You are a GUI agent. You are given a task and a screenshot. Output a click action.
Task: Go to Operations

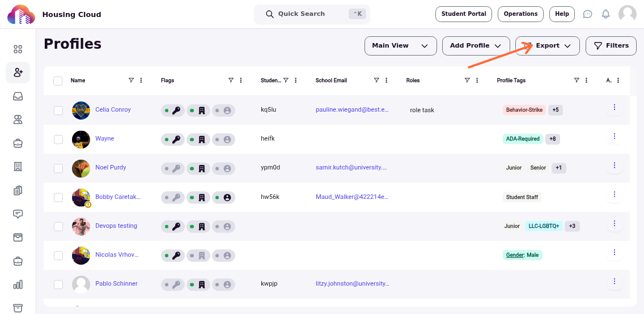point(520,14)
